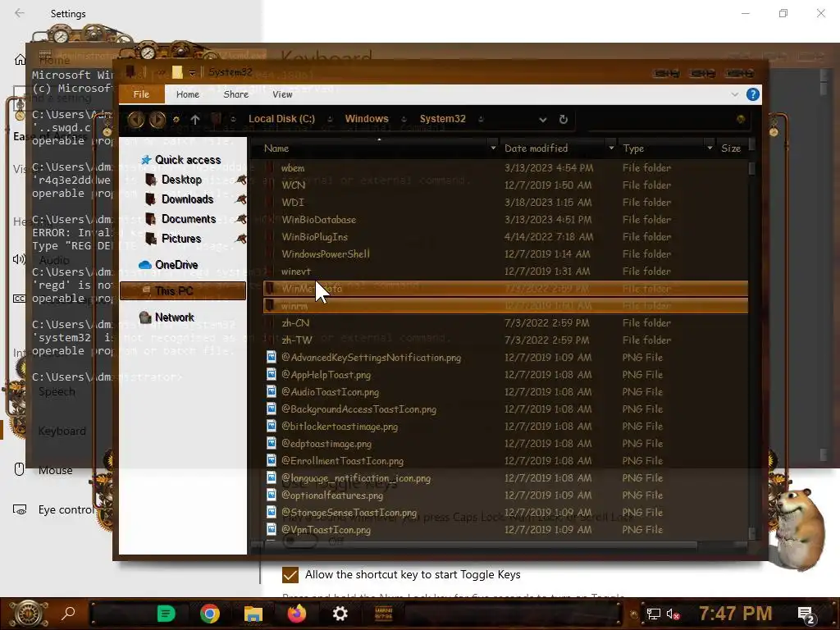Viewport: 840px width, 630px height.
Task: Click @AdvancedKeySettingsNotification.png file icon
Action: (272, 357)
